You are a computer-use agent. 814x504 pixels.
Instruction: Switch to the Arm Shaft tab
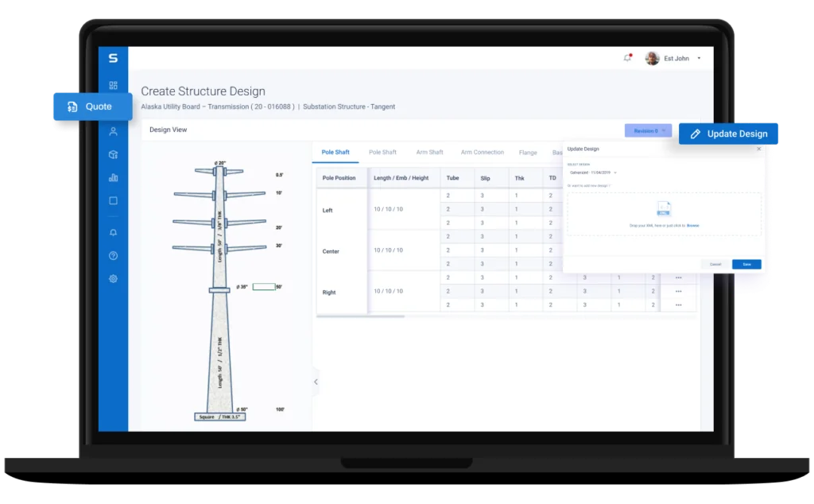click(429, 152)
